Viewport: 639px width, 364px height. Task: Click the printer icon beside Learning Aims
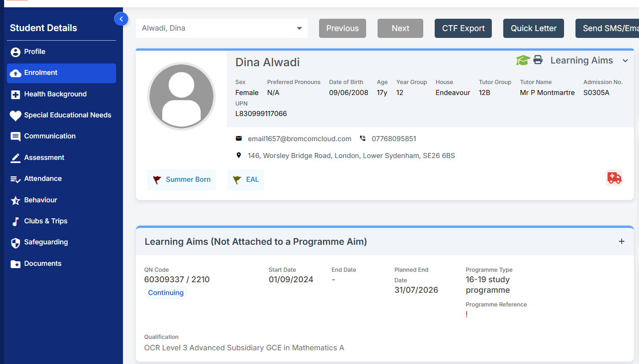[x=538, y=60]
